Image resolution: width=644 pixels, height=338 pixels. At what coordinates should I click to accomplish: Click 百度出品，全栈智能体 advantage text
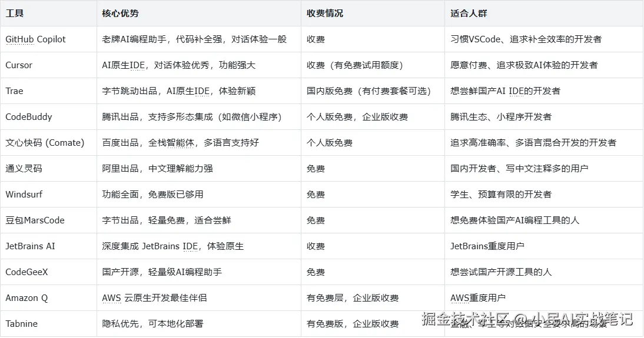148,143
